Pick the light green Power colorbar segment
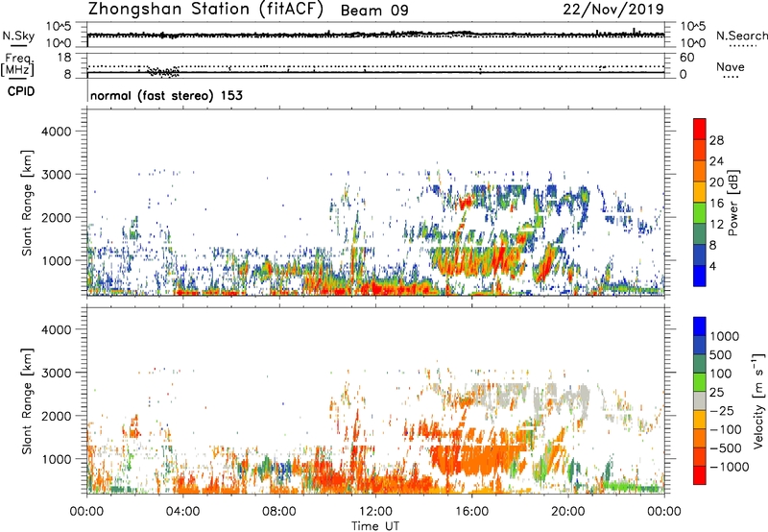The image size is (768, 532). pyautogui.click(x=700, y=213)
